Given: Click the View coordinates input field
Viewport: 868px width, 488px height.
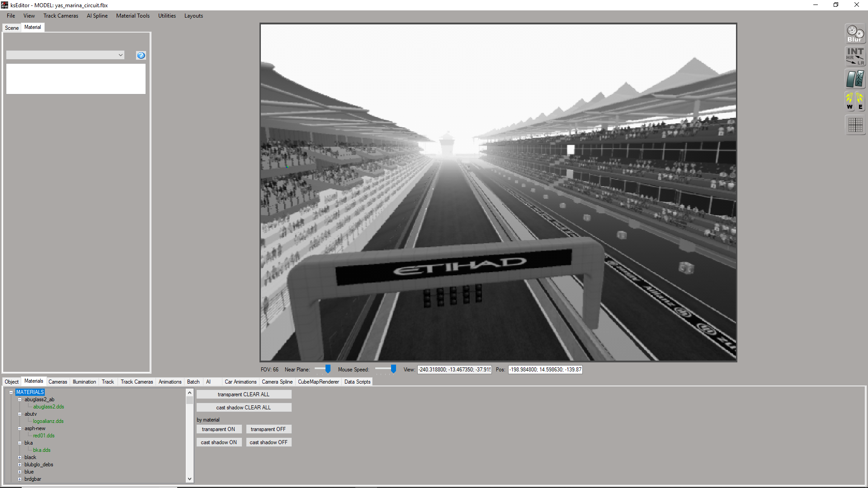Looking at the screenshot, I should (454, 370).
